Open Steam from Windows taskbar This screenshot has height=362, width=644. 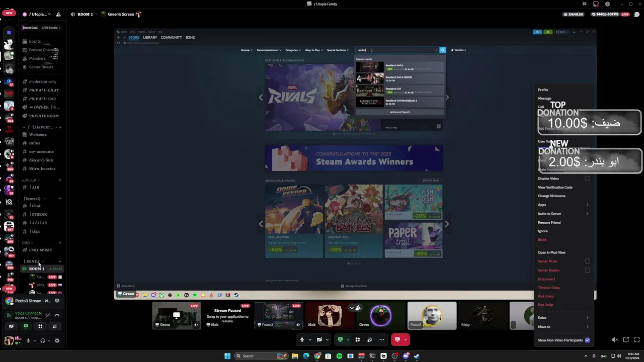click(417, 356)
